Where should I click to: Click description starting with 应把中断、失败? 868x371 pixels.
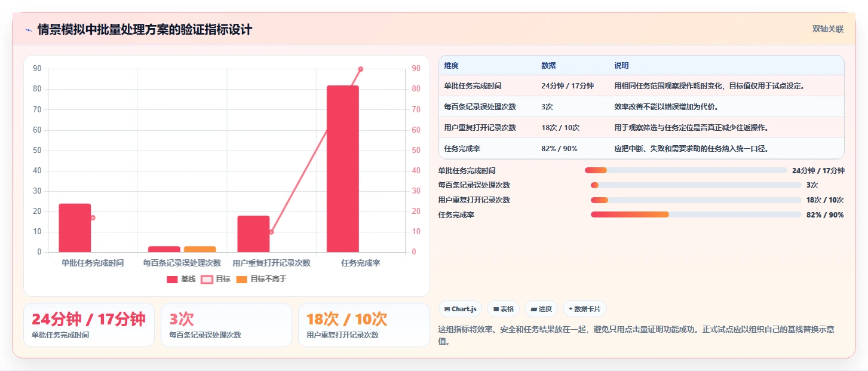691,149
